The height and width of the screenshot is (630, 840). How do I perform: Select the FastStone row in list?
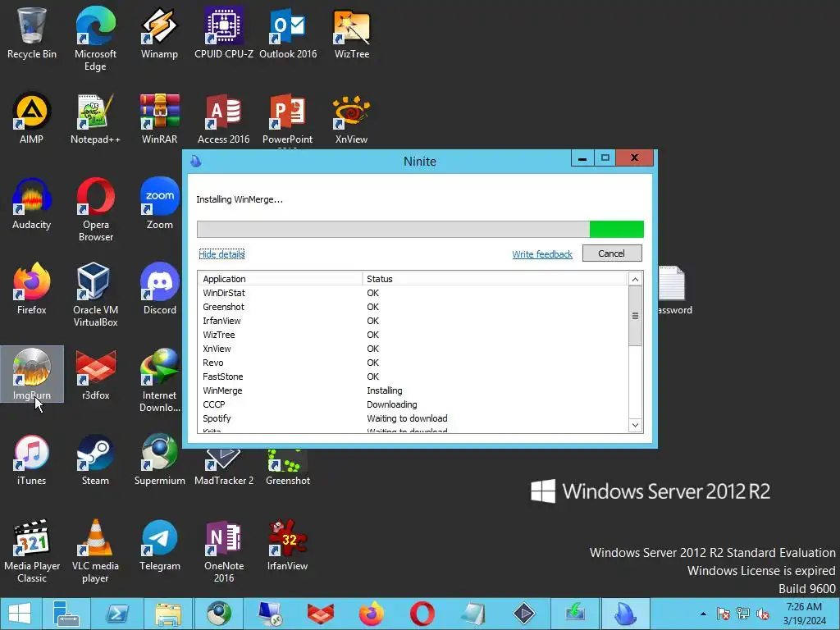[413, 377]
